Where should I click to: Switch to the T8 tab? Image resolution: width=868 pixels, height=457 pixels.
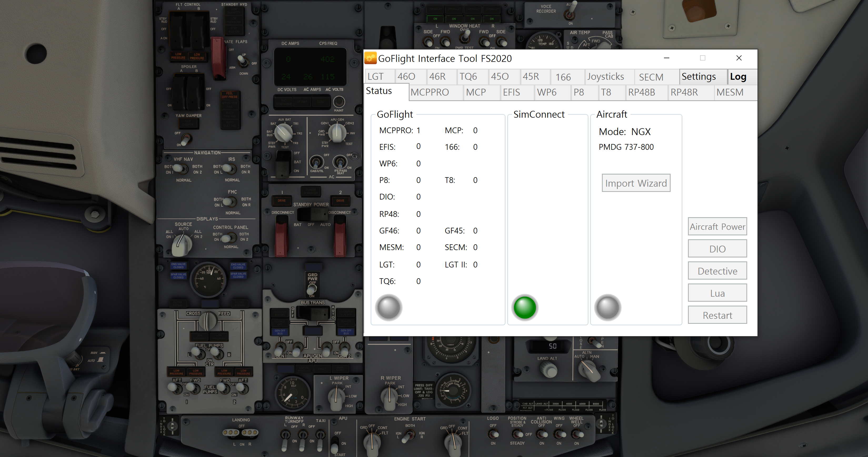click(x=612, y=92)
